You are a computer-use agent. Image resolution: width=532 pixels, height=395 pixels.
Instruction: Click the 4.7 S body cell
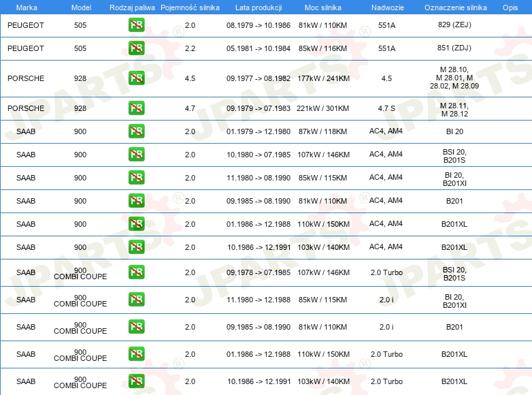(386, 108)
